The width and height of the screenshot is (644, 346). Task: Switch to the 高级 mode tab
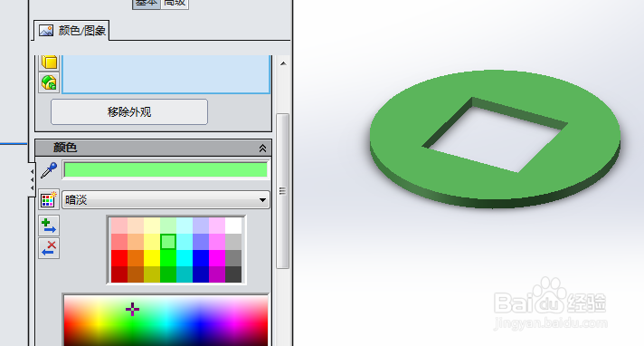coord(175,4)
